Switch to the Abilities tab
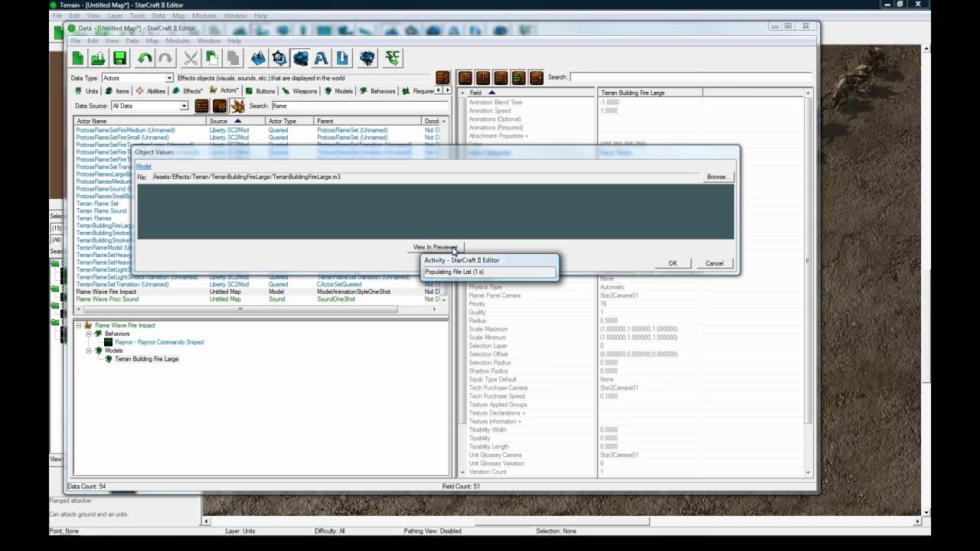This screenshot has height=551, width=980. [150, 91]
